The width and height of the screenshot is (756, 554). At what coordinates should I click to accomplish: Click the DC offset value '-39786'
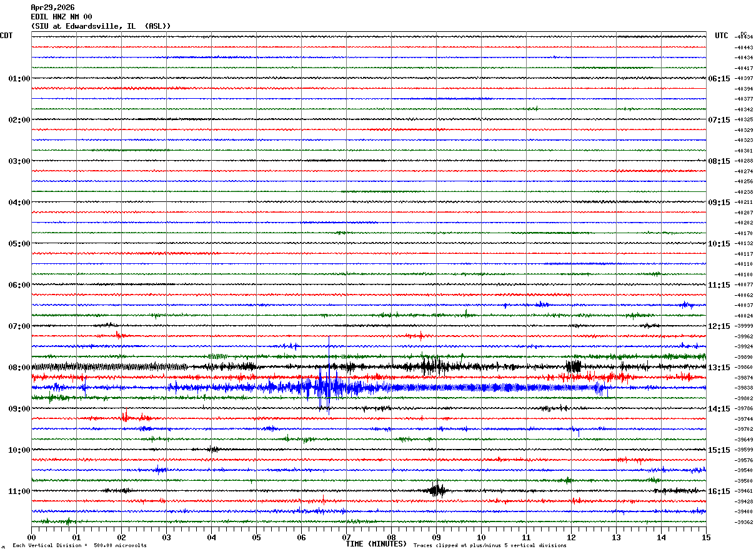point(744,409)
